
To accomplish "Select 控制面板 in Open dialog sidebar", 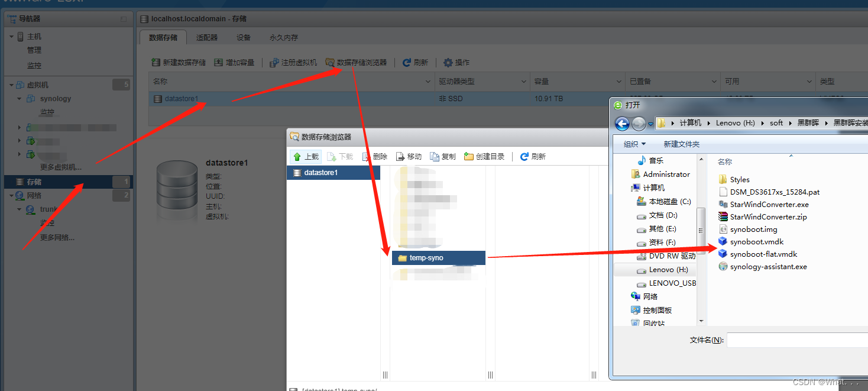I will [651, 310].
